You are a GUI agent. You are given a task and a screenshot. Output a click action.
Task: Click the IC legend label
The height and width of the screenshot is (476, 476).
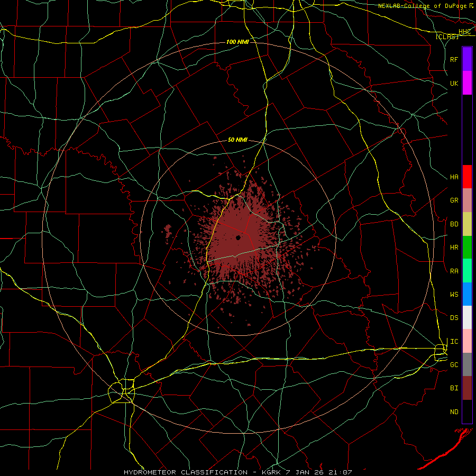(454, 342)
